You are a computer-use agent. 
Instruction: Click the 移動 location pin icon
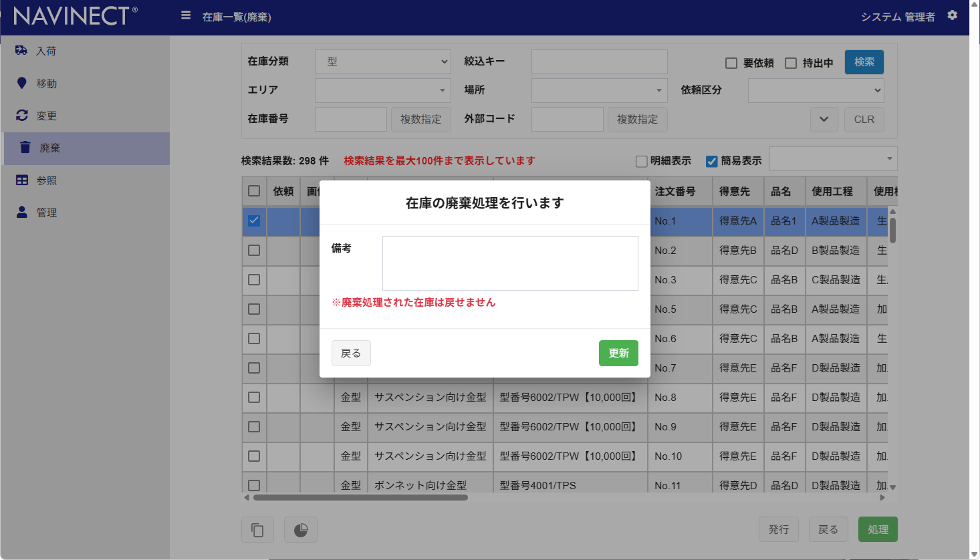(x=21, y=83)
